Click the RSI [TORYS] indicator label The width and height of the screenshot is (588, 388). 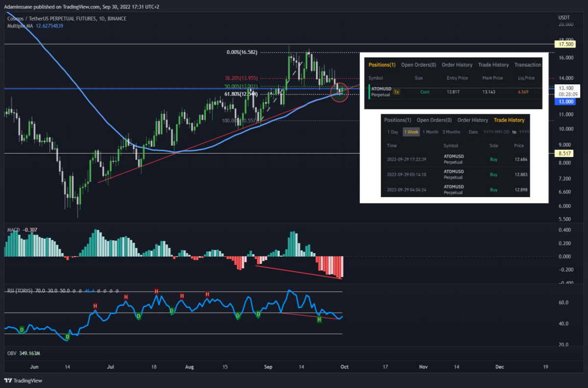(20, 291)
